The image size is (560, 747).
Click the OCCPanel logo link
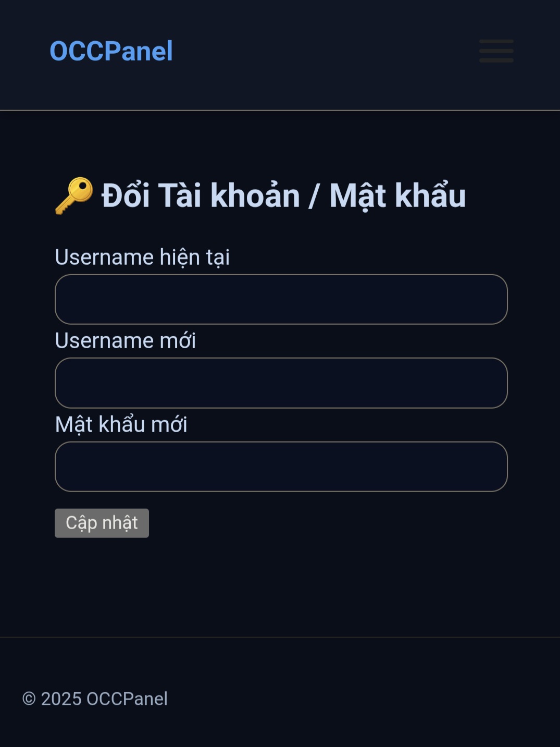pos(111,51)
